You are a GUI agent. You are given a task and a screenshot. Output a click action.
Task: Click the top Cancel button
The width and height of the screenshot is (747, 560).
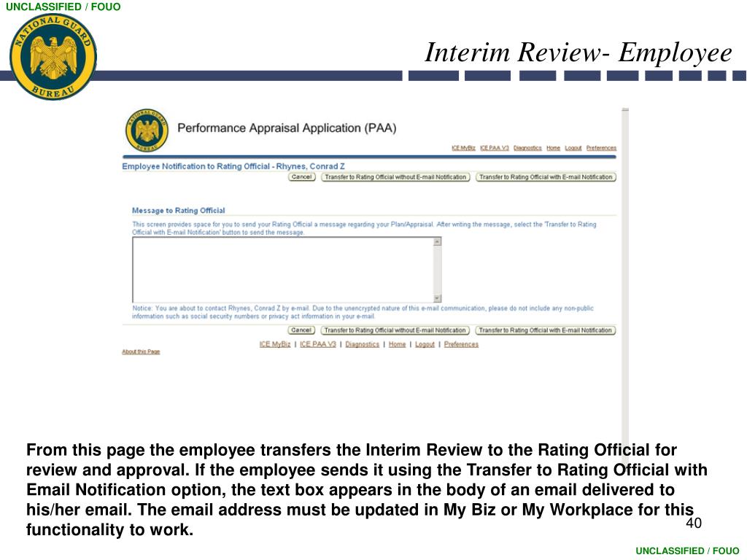pyautogui.click(x=301, y=177)
